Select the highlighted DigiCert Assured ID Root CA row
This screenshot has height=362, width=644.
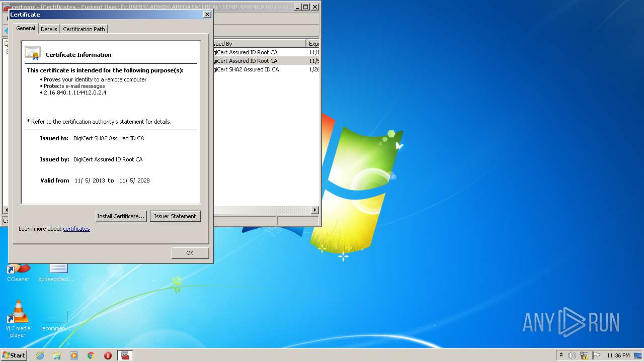[x=266, y=61]
